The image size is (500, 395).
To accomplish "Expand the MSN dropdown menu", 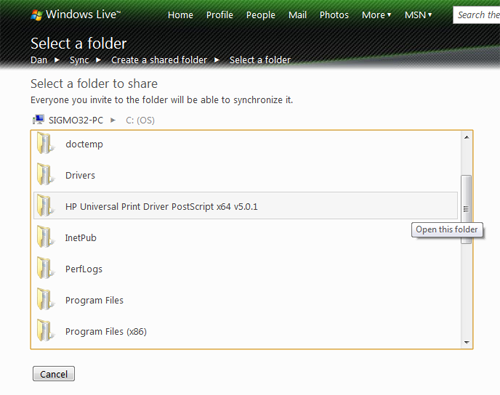I will point(418,15).
